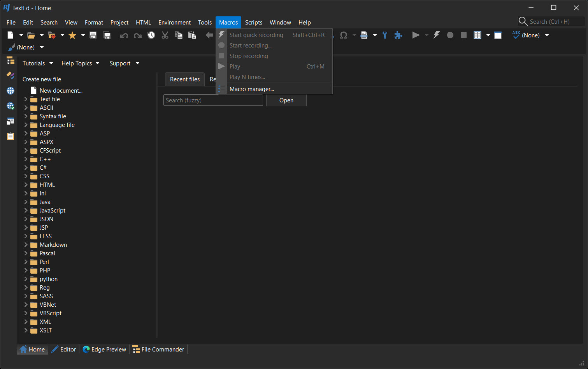Click the blue wrench tools icon
The height and width of the screenshot is (369, 588).
pyautogui.click(x=385, y=35)
